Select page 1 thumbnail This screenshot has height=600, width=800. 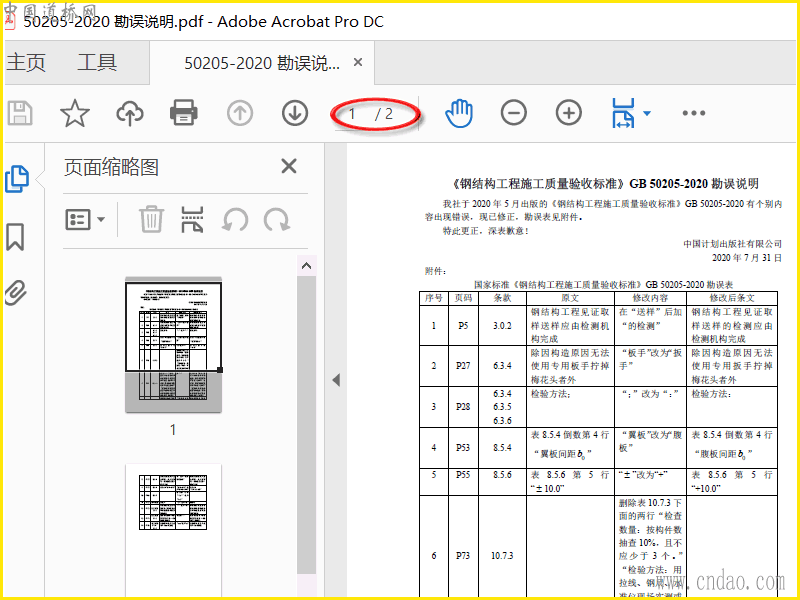click(x=173, y=344)
